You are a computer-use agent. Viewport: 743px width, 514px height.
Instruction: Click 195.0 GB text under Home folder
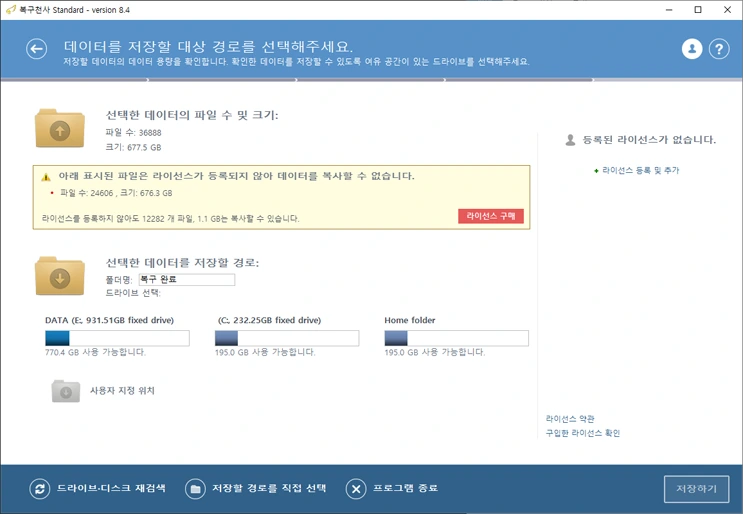pos(435,352)
